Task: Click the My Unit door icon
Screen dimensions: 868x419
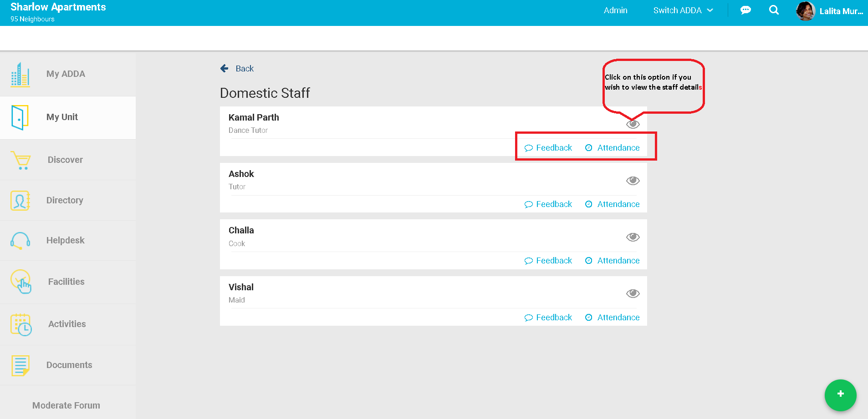Action: pyautogui.click(x=20, y=117)
